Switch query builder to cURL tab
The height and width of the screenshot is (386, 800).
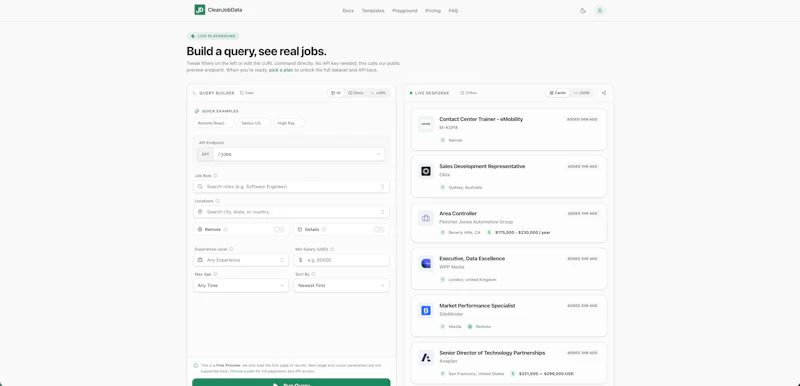coord(379,93)
